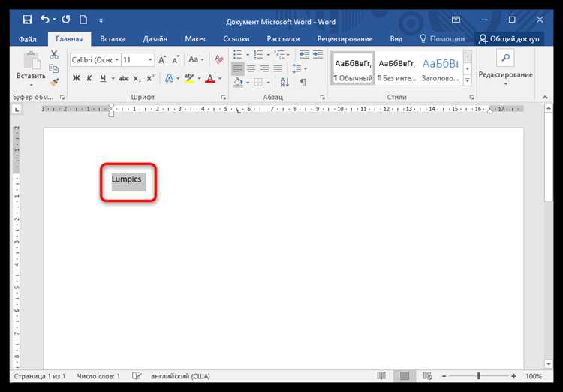Screen dimensions: 563x392
Task: Open the Файл menu
Action: coord(28,38)
